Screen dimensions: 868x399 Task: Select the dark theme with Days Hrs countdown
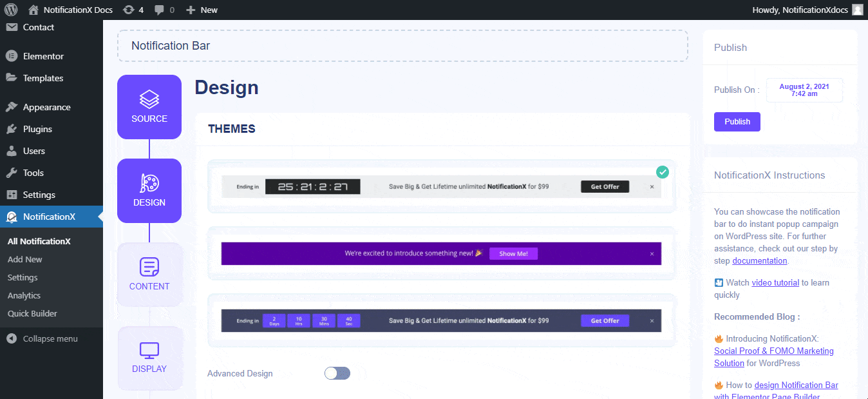(x=442, y=320)
